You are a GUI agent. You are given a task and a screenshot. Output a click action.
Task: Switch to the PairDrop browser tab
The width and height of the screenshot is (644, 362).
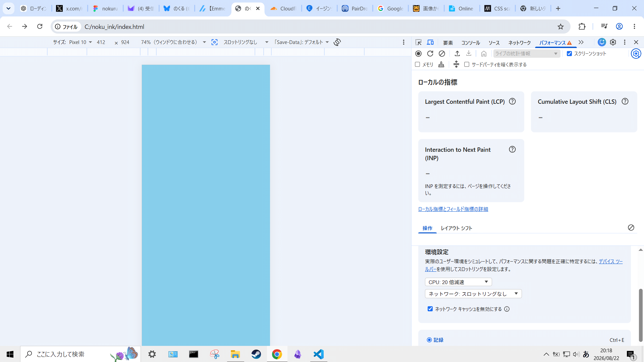click(355, 8)
